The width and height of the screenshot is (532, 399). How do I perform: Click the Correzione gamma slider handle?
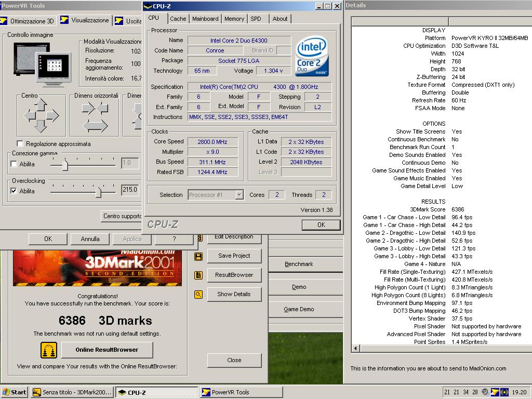[x=65, y=165]
